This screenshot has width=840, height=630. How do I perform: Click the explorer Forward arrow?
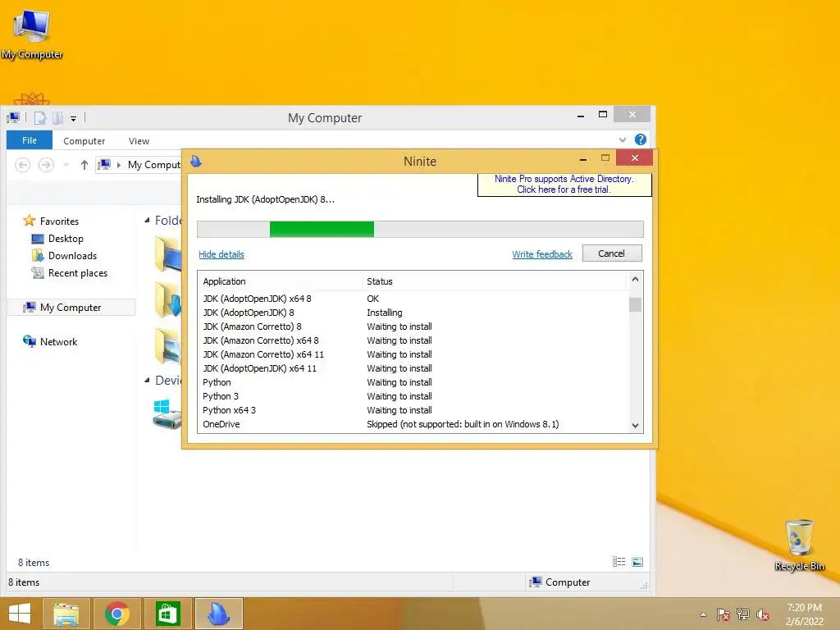[46, 165]
